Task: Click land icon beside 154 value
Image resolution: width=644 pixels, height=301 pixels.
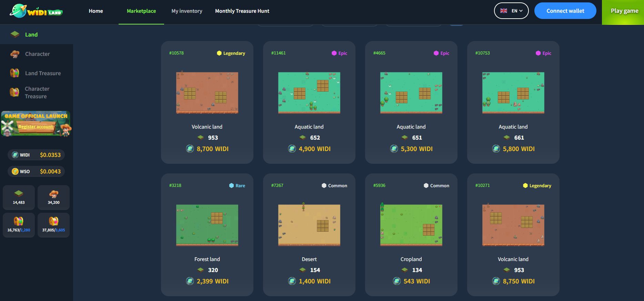Action: [303, 270]
